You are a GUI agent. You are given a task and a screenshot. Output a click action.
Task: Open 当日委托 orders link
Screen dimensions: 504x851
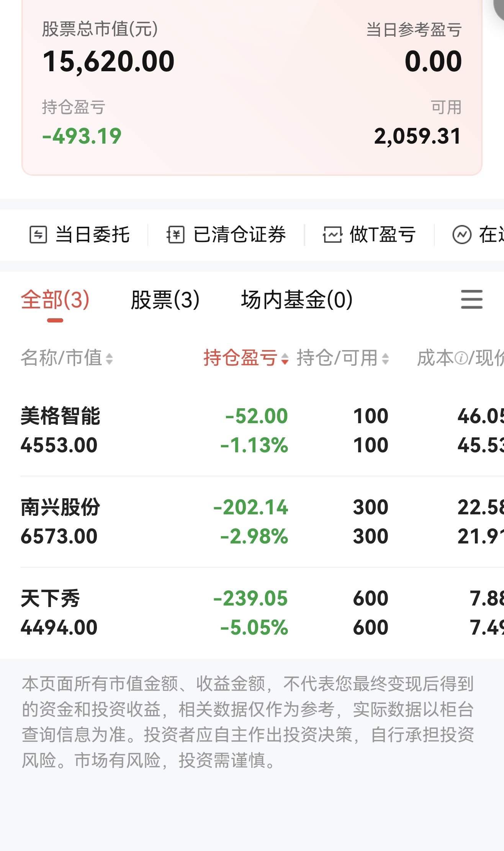click(92, 235)
